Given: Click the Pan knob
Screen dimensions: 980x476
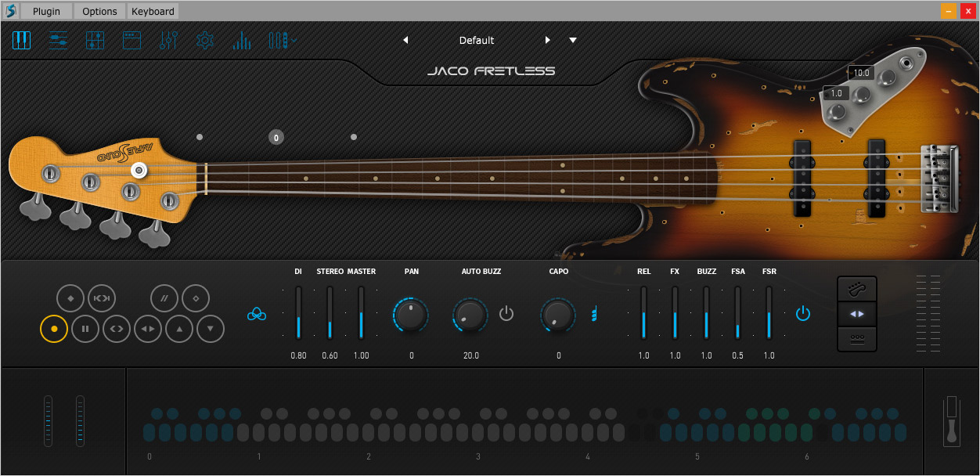Looking at the screenshot, I should [411, 315].
